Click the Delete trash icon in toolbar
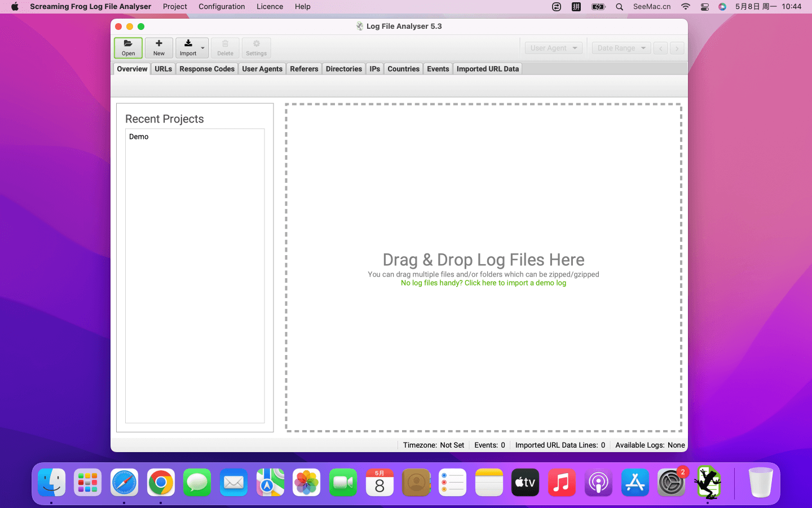 225,47
